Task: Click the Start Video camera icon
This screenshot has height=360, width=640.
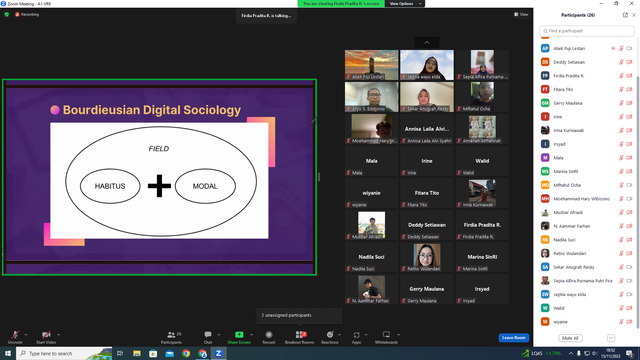Action: (x=46, y=335)
